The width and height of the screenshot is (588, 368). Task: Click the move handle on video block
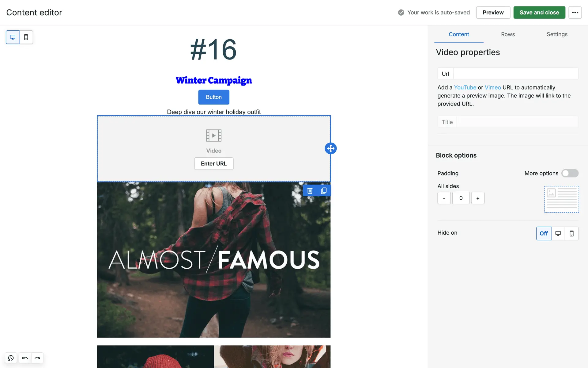[x=330, y=148]
